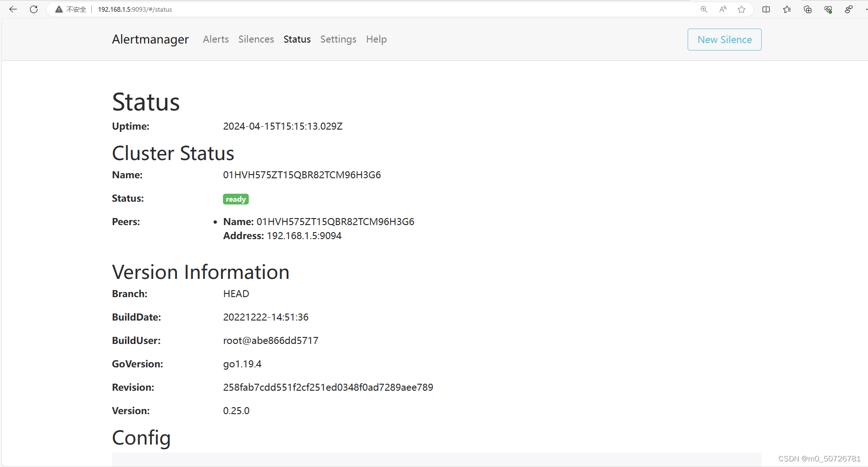The width and height of the screenshot is (868, 467).
Task: Open the profile feedback icon
Action: (849, 9)
